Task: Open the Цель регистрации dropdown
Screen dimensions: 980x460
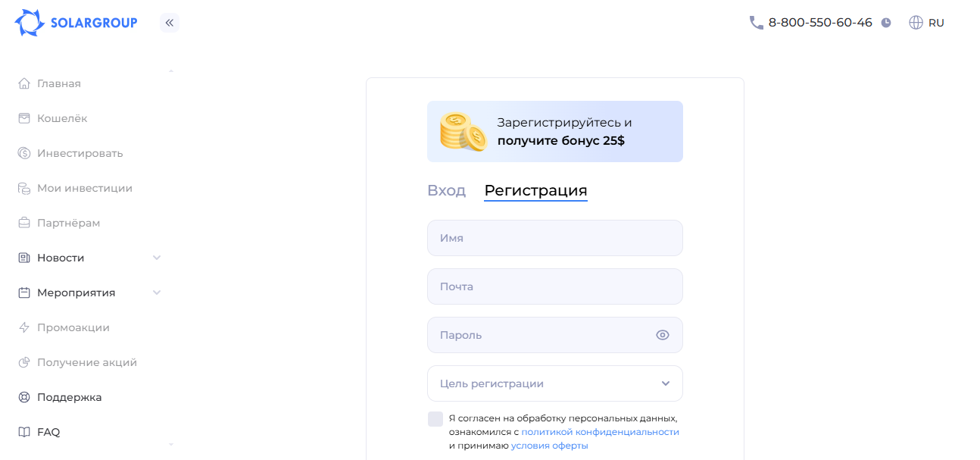Action: click(554, 383)
